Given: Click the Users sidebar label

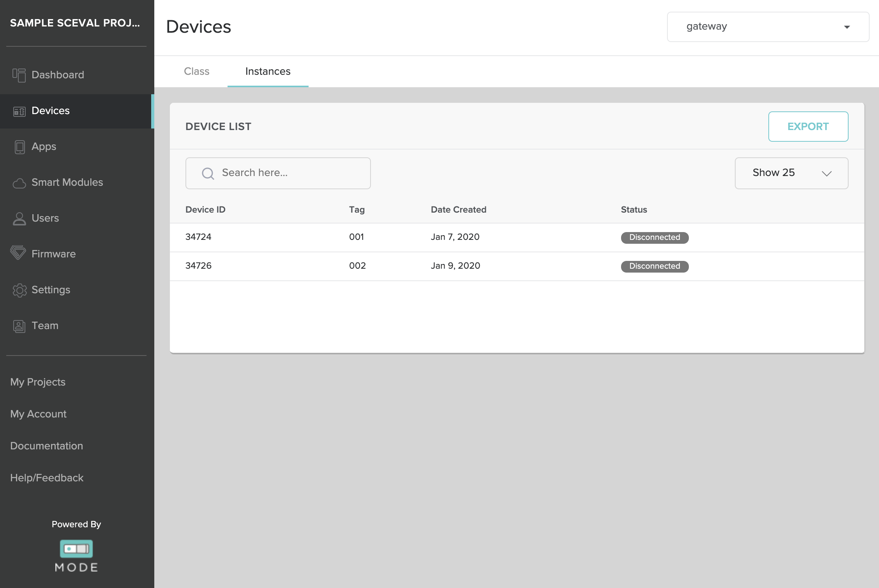Looking at the screenshot, I should (x=45, y=218).
